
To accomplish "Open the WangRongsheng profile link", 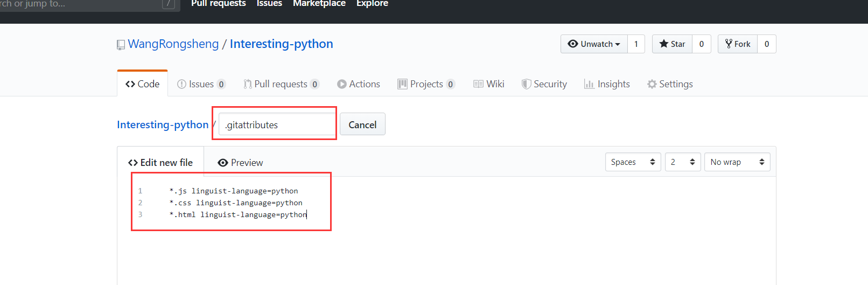I will [173, 44].
